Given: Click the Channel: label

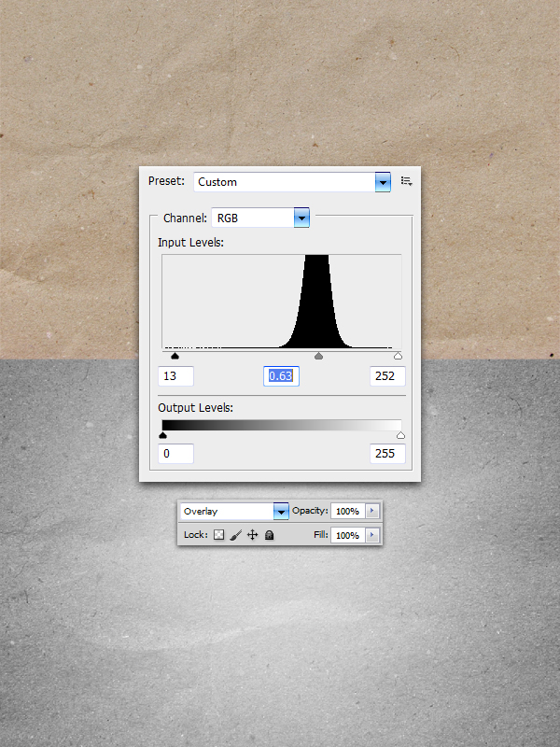Looking at the screenshot, I should point(185,218).
